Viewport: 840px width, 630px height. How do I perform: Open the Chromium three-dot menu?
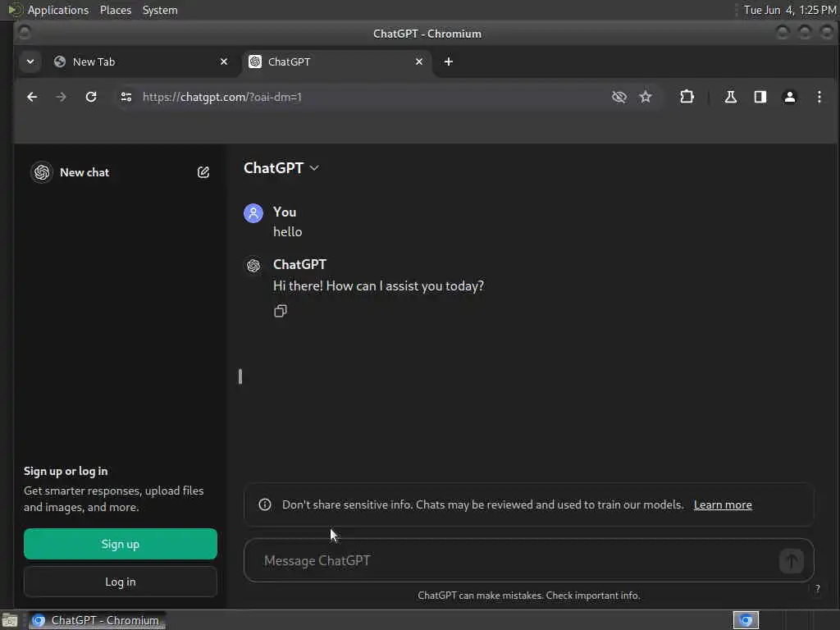point(819,97)
